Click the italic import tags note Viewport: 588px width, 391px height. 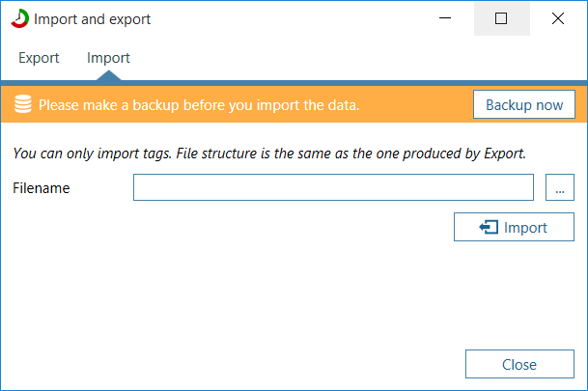(x=269, y=154)
